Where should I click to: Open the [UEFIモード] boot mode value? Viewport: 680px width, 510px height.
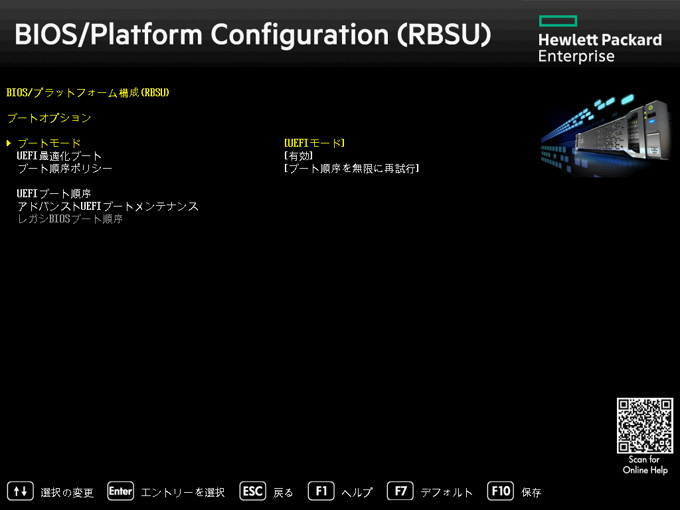pos(314,143)
